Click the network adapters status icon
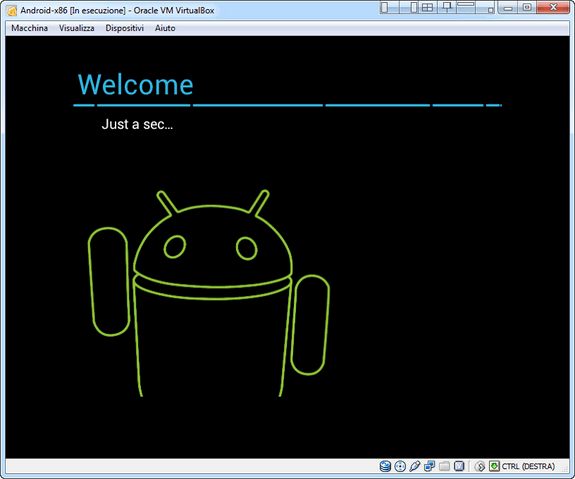The width and height of the screenshot is (575, 479). tap(429, 466)
